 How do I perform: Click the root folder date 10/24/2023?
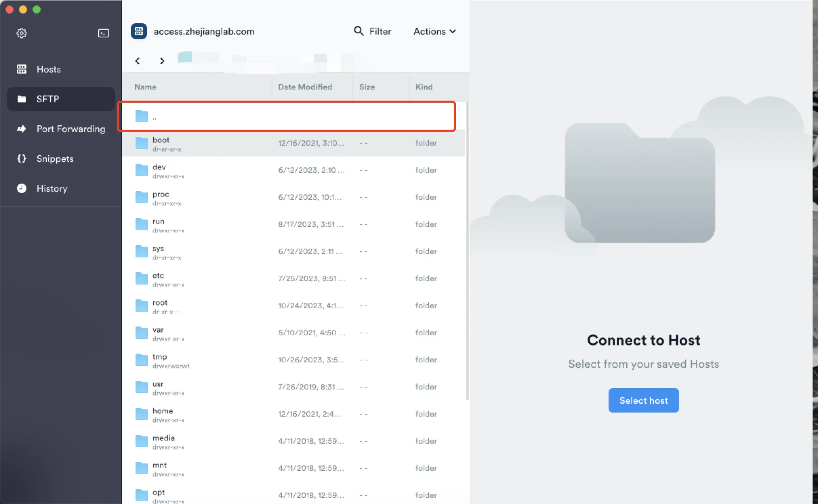click(x=311, y=306)
